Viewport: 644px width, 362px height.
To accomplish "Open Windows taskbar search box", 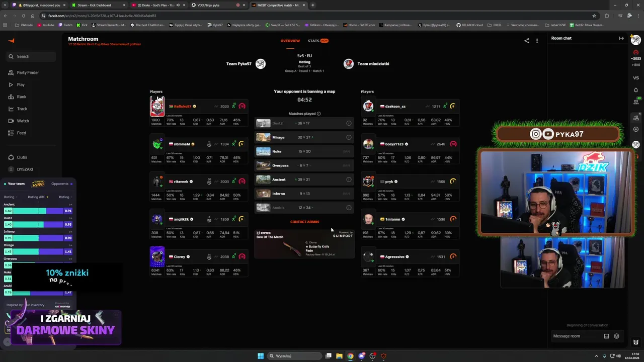I will coord(293,356).
